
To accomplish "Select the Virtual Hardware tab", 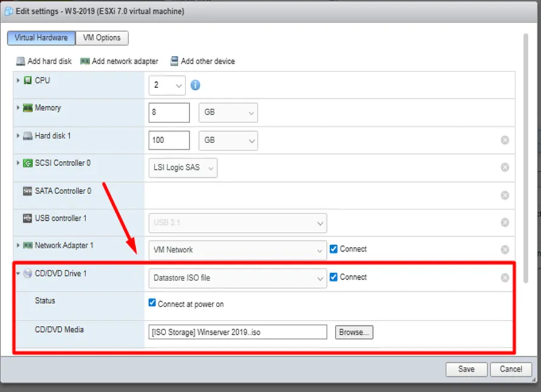I will pyautogui.click(x=41, y=38).
